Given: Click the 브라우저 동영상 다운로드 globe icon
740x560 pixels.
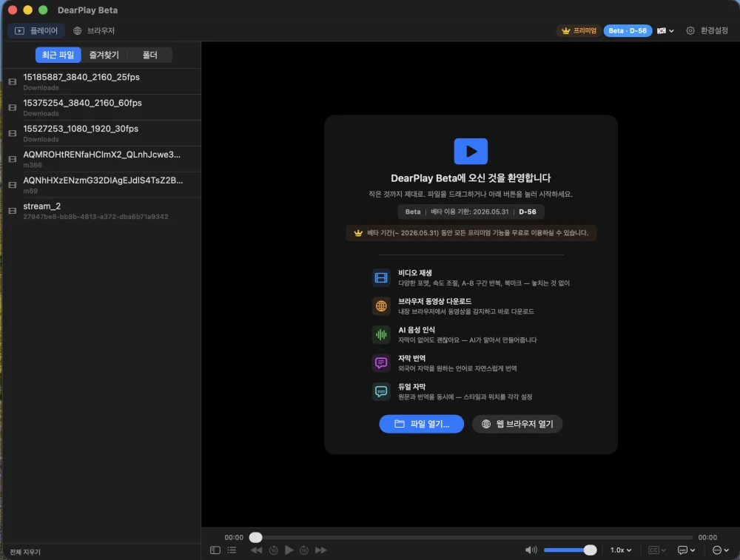Looking at the screenshot, I should [x=381, y=306].
